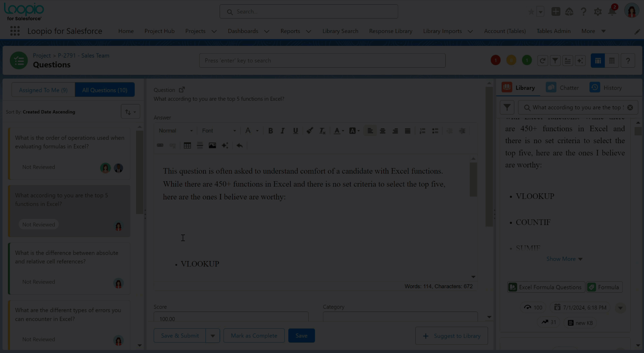Click the AI sparkle icon in editor toolbar
The height and width of the screenshot is (353, 644).
225,145
